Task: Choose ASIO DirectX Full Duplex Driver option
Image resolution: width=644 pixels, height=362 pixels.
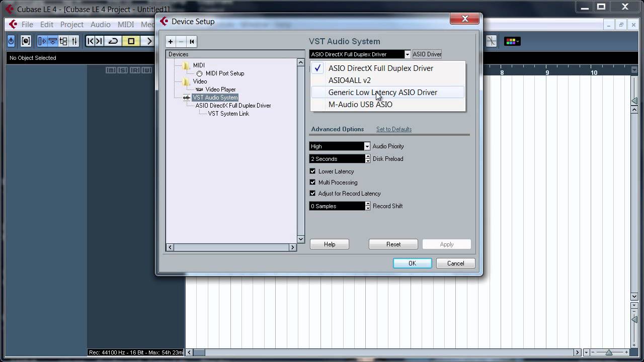Action: pos(388,68)
